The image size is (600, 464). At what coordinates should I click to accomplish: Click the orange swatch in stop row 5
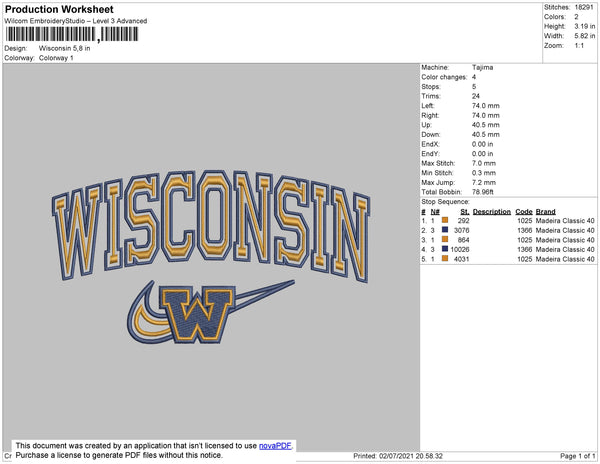445,258
